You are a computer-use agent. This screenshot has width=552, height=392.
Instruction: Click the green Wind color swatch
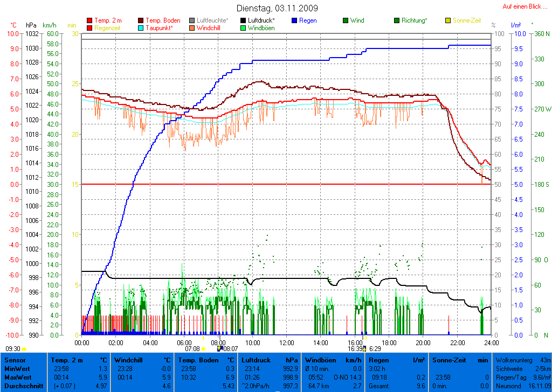[346, 20]
